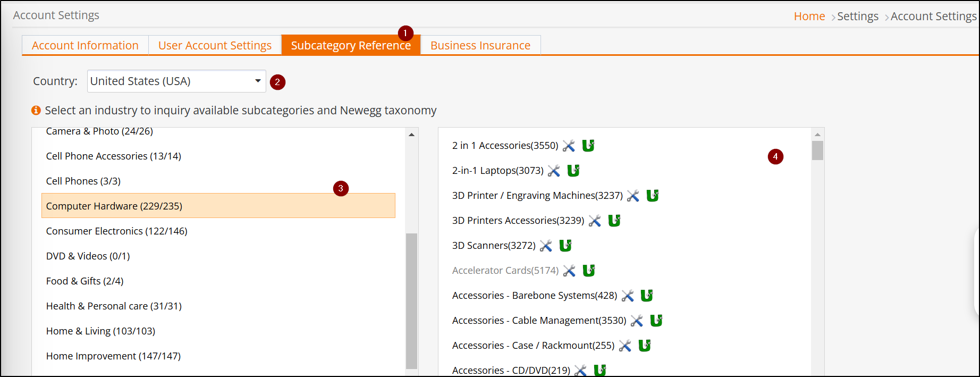
Task: Click 3D Printers Accessories(3239) text
Action: pos(518,220)
